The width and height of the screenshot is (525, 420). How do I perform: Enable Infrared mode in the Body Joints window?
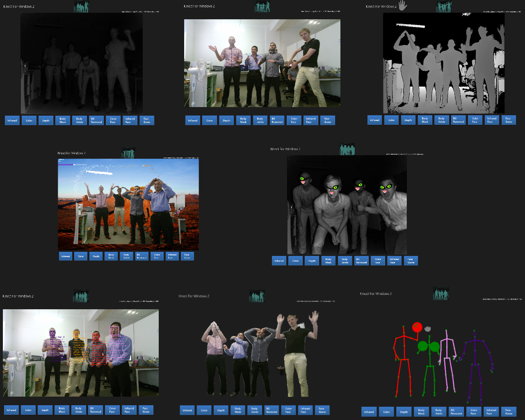369,411
